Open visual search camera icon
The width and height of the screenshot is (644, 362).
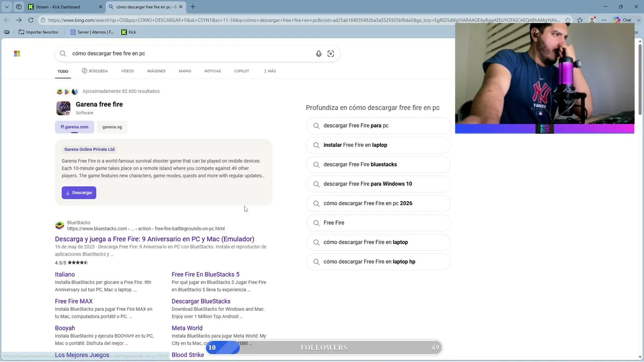331,54
